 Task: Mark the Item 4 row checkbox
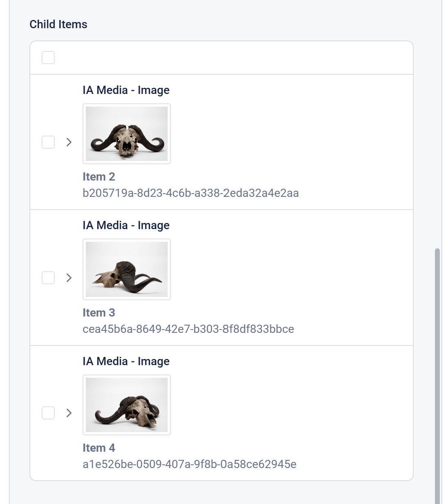point(48,413)
